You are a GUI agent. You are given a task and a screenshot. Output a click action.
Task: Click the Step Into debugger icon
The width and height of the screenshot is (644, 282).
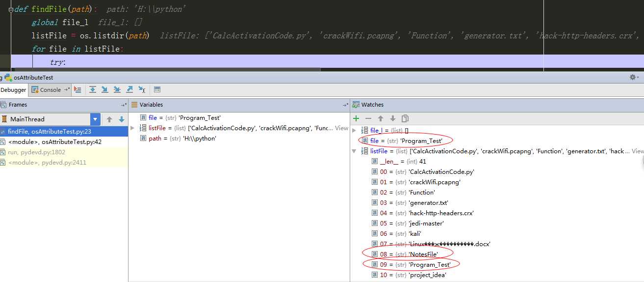tap(104, 89)
